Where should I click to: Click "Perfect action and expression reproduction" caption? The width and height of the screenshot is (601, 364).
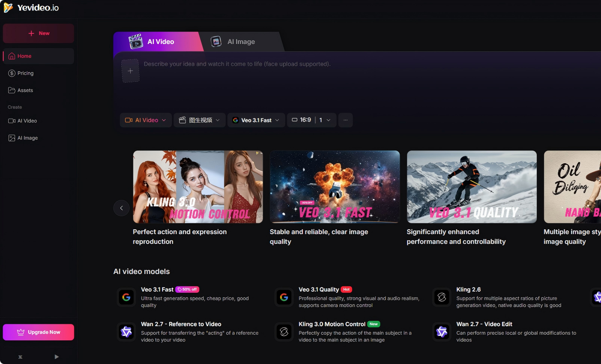pos(180,237)
